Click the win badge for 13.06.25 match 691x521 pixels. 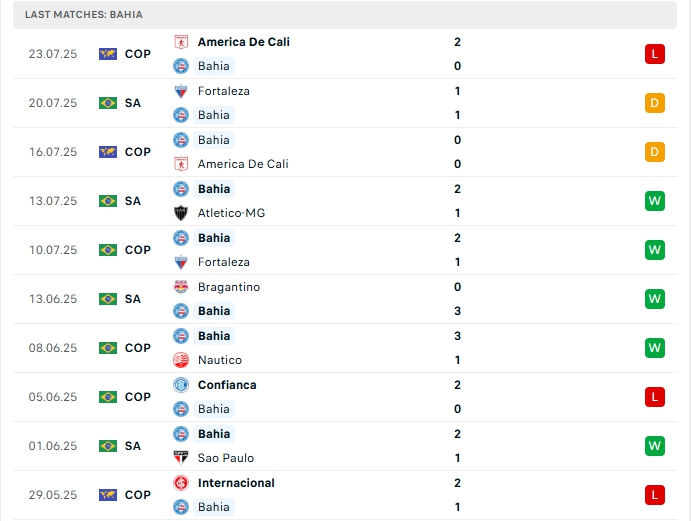[x=655, y=299]
